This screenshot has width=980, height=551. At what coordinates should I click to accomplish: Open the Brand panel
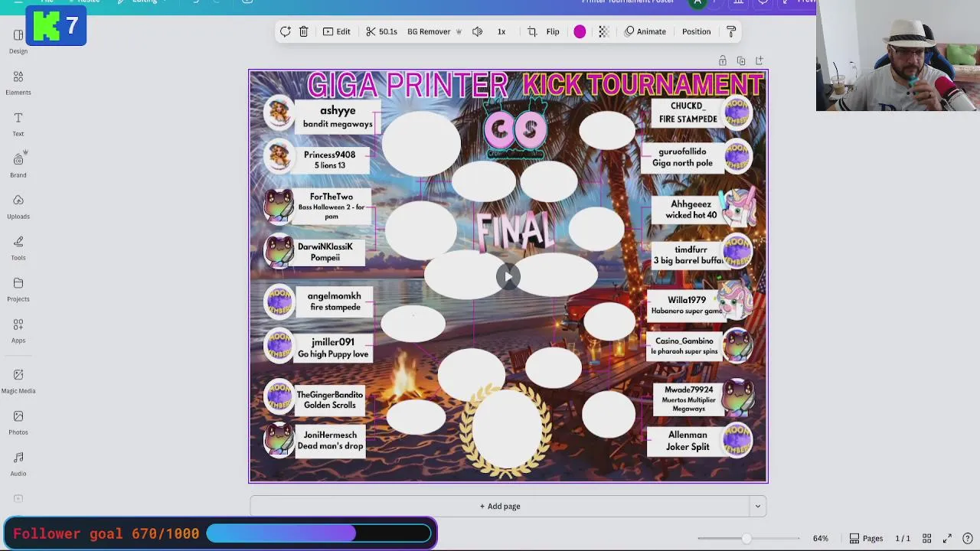pos(18,166)
